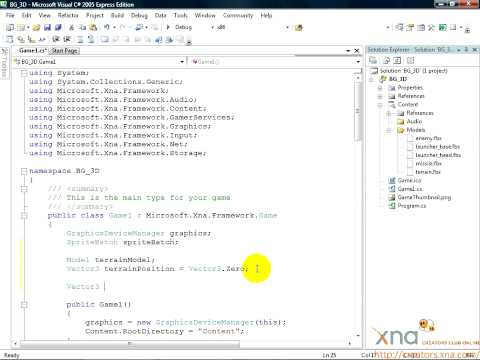The height and width of the screenshot is (360, 480).
Task: Select terrain.fbx in Solution Explorer
Action: coord(428,172)
